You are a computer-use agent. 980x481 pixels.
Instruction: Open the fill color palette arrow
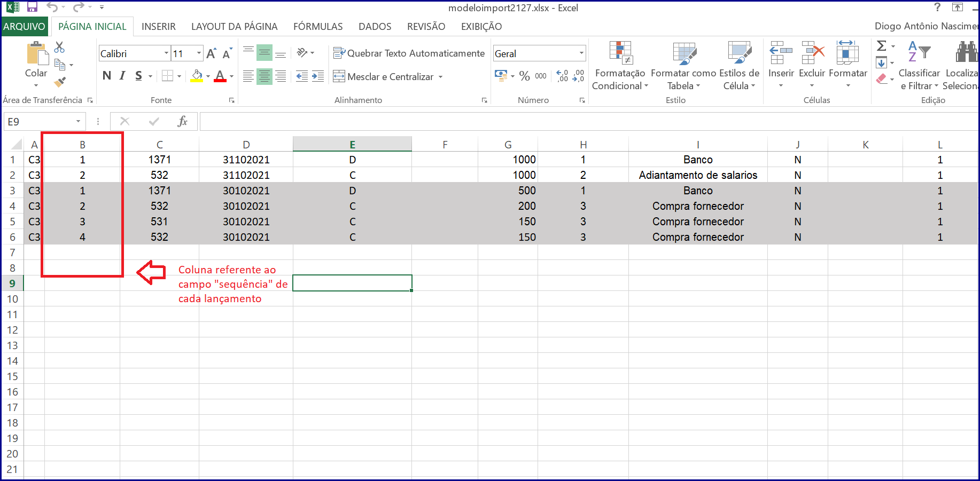point(208,76)
